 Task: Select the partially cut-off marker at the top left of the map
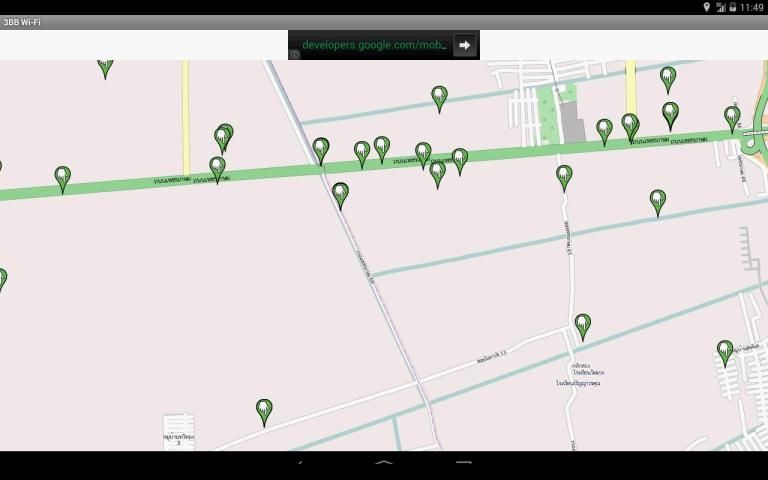tap(105, 66)
